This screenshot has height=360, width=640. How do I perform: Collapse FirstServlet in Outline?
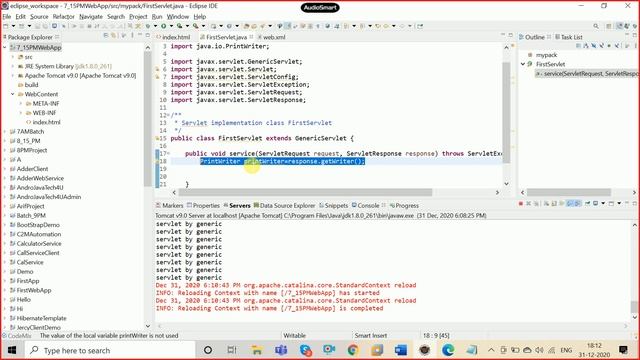click(x=523, y=64)
